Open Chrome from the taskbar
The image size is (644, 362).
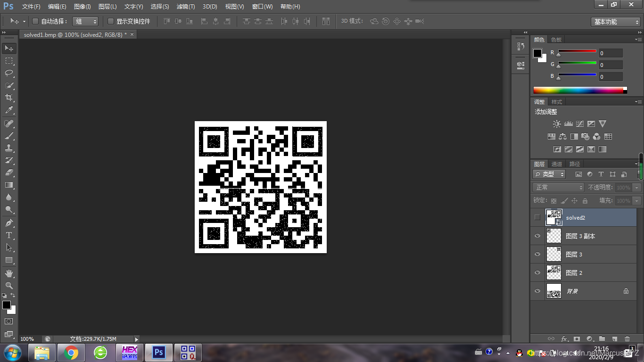pyautogui.click(x=71, y=353)
